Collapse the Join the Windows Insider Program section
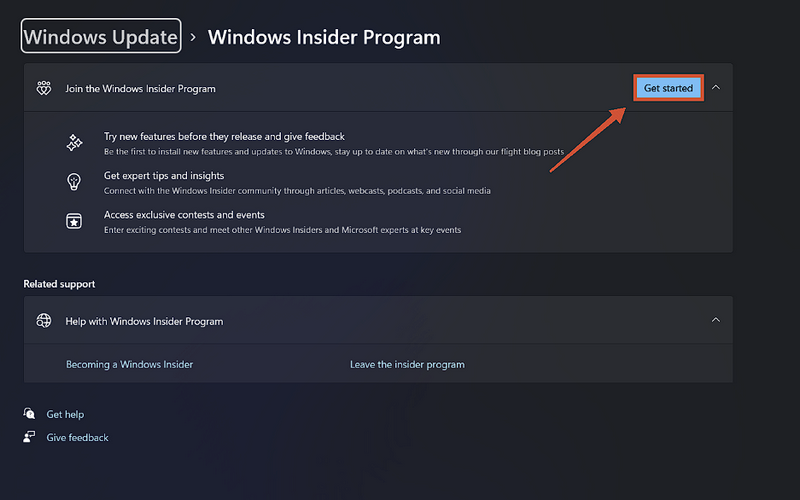Viewport: 800px width, 500px height. coord(716,88)
